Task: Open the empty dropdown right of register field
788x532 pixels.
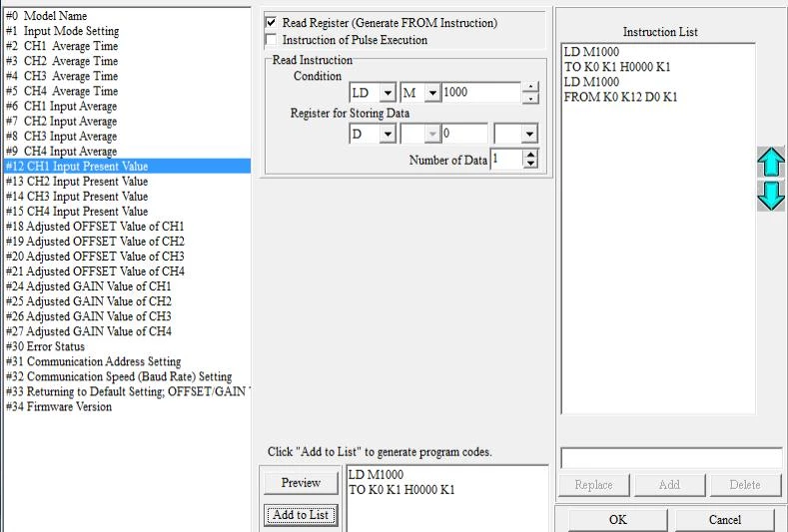Action: (x=528, y=134)
